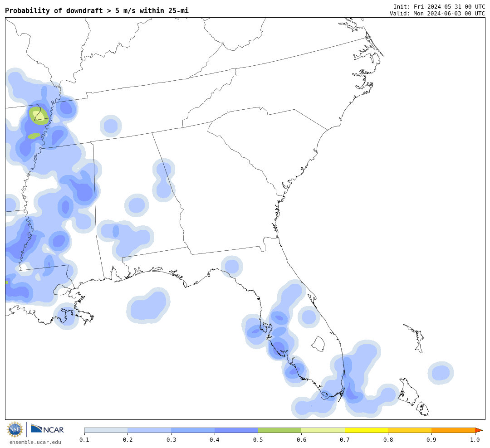490x448 pixels.
Task: Click the 0.2–0.3 light blue colorbar segment
Action: click(x=149, y=430)
